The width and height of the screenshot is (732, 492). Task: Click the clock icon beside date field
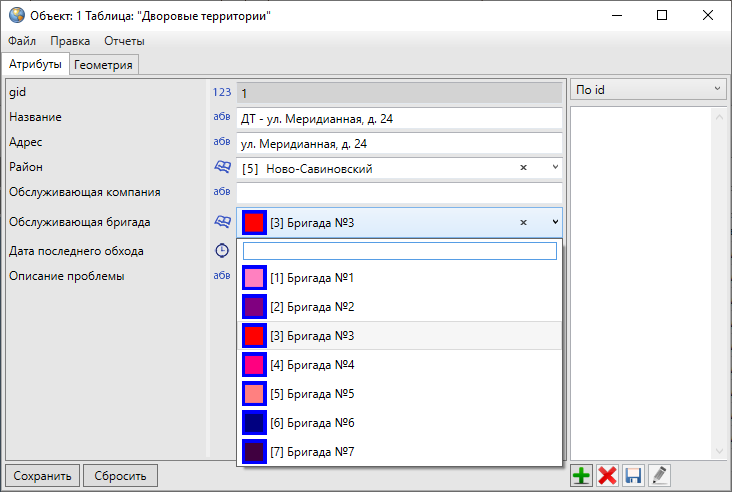click(222, 250)
